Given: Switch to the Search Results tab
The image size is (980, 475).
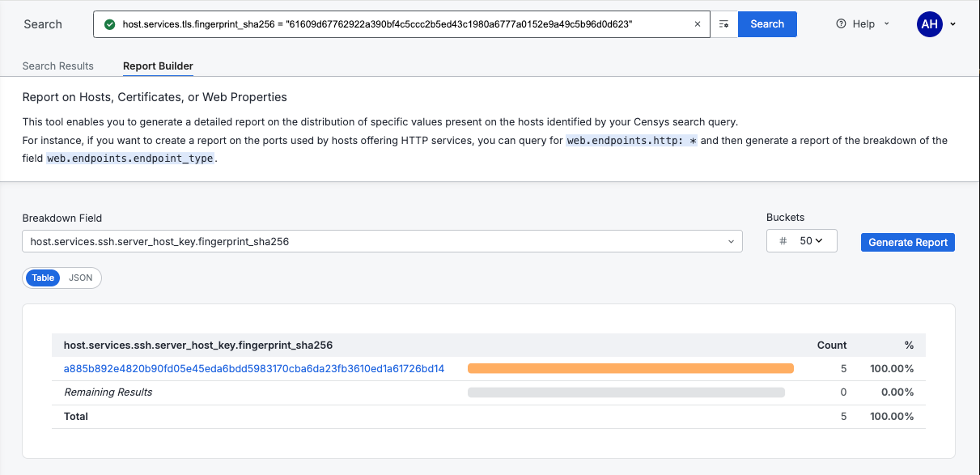Looking at the screenshot, I should tap(58, 66).
